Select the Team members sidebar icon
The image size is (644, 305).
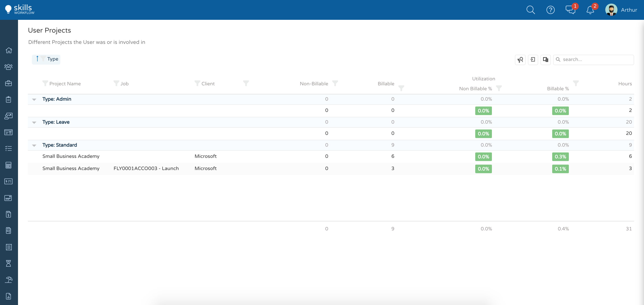9,67
